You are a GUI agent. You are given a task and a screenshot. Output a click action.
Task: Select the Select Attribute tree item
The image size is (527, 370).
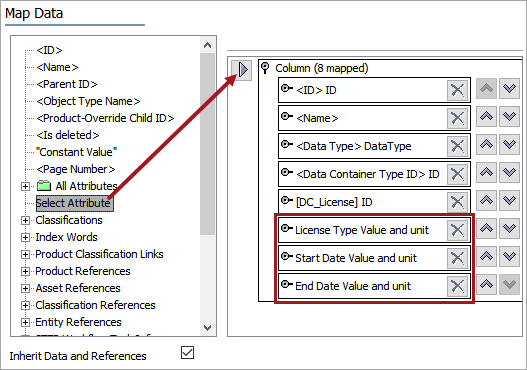pos(75,203)
